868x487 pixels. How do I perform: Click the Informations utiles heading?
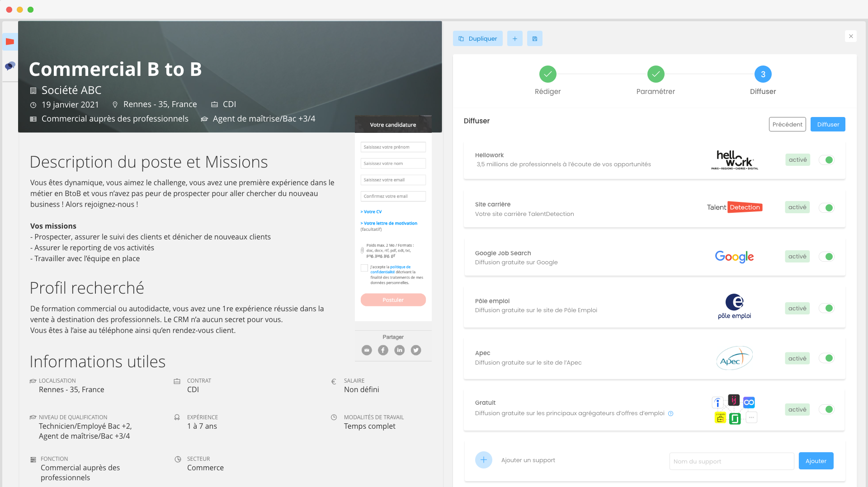click(x=98, y=362)
